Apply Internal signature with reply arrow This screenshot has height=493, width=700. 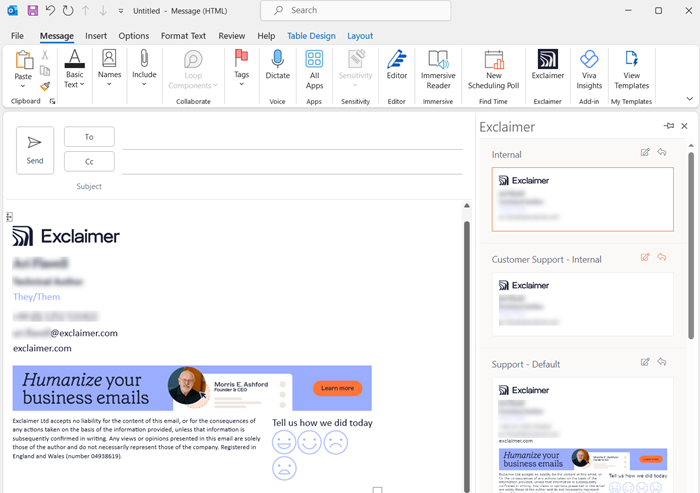coord(662,152)
